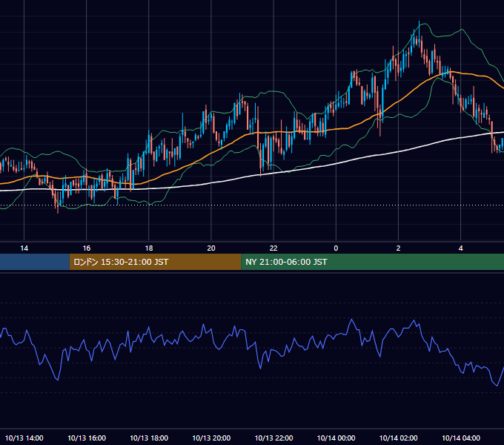Viewport: 504px width, 445px height.
Task: Click the 10/14 00:00 date label
Action: pos(336,438)
